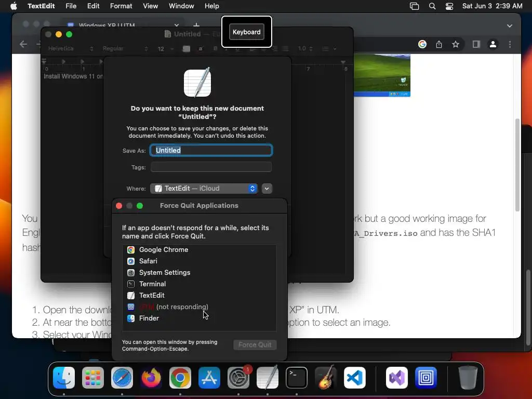Viewport: 532px width, 399px height.
Task: Select Terminal in Force Quit list
Action: point(199,284)
